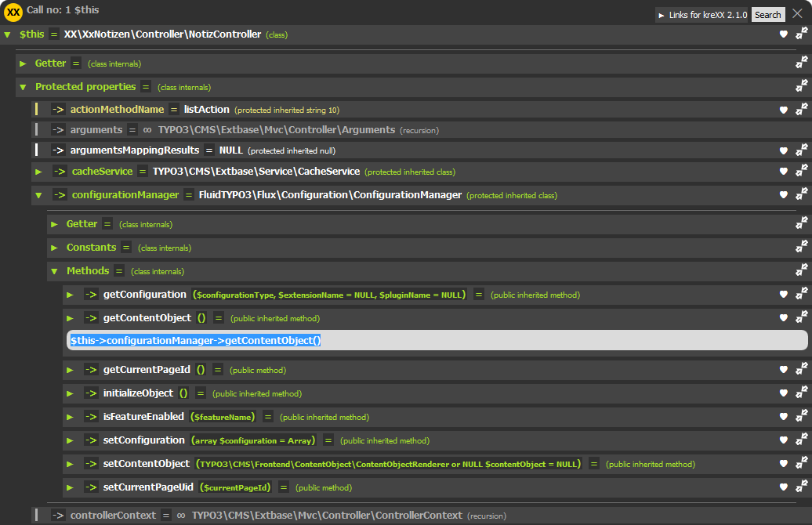Image resolution: width=812 pixels, height=525 pixels.
Task: Click the collapse-arrows icon on getConfiguration row
Action: [x=801, y=294]
